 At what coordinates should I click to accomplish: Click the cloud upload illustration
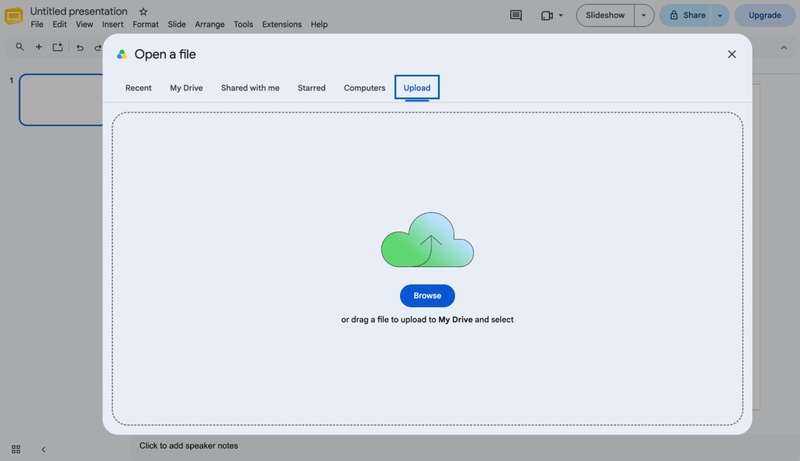(427, 240)
